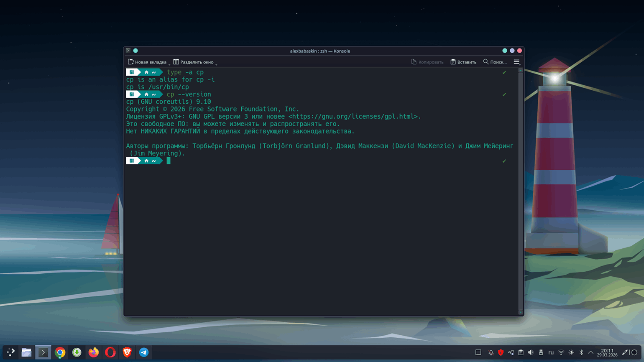644x362 pixels.
Task: Open Telegram from the taskbar
Action: pos(144,352)
